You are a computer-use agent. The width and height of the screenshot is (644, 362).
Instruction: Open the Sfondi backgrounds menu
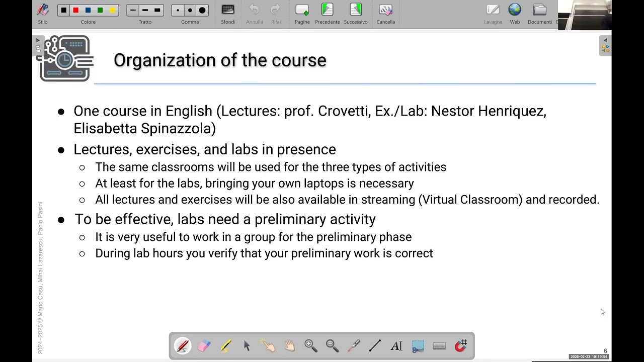[x=228, y=14]
